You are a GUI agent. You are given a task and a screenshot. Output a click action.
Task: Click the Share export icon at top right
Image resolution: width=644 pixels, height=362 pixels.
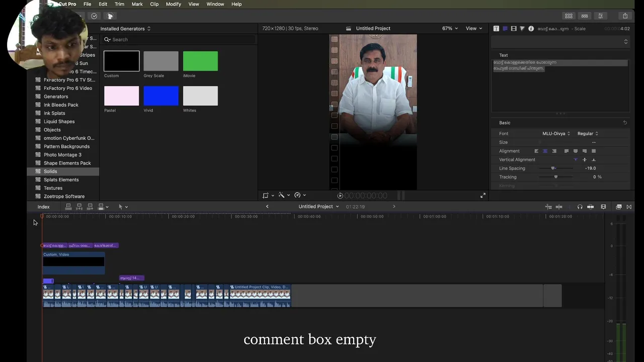pos(625,16)
